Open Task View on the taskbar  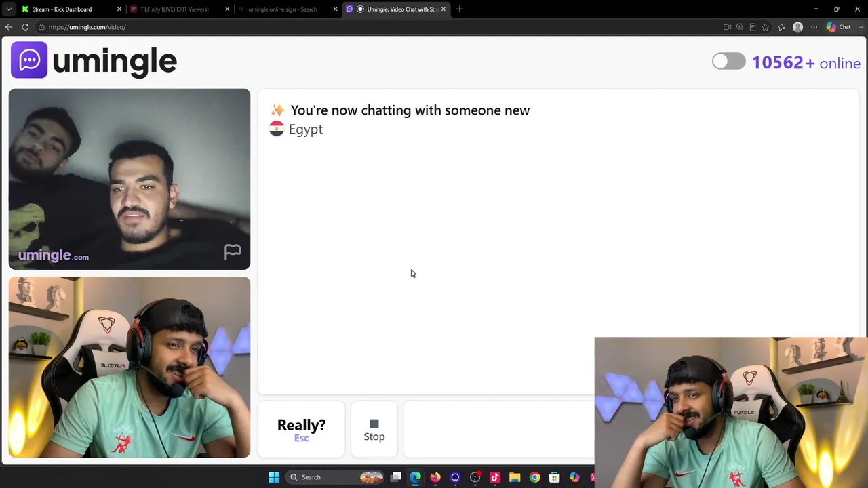coord(396,477)
